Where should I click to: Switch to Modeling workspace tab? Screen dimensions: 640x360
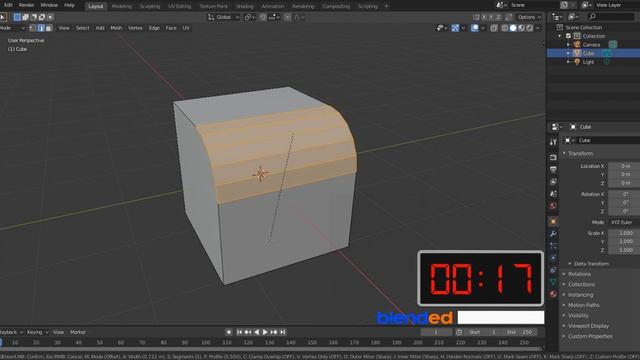pos(122,6)
